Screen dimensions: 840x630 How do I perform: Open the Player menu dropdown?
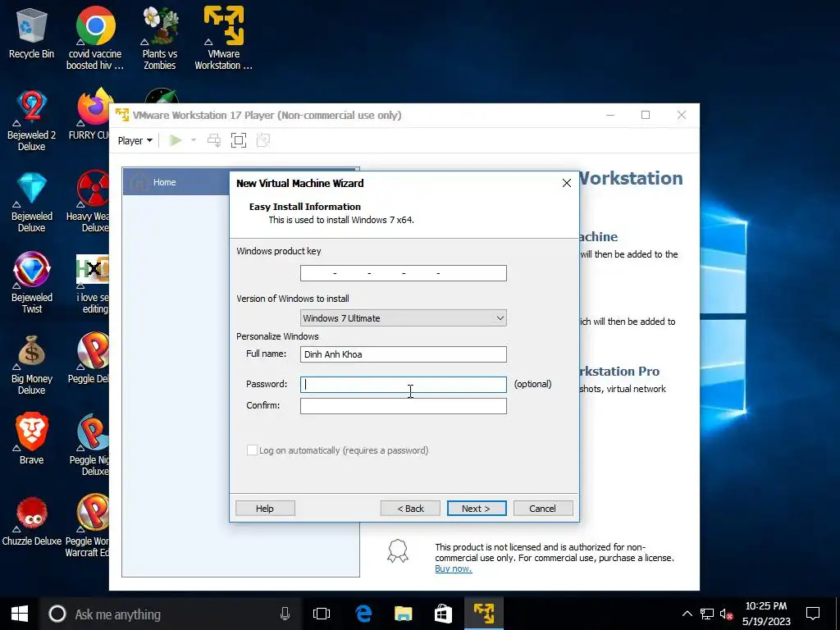click(x=135, y=140)
